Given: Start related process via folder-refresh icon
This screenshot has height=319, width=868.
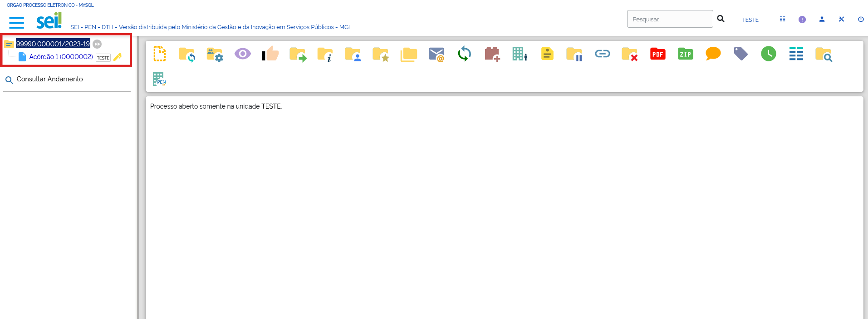Looking at the screenshot, I should click(x=187, y=55).
